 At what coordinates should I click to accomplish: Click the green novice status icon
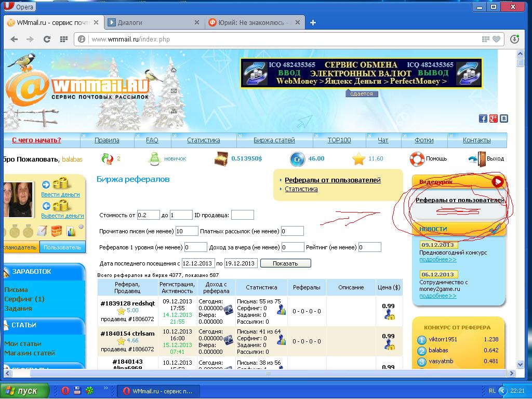(x=154, y=159)
